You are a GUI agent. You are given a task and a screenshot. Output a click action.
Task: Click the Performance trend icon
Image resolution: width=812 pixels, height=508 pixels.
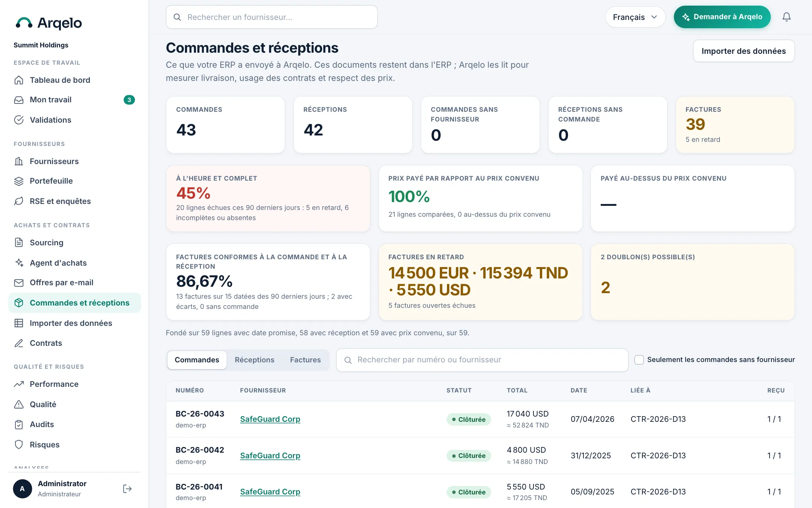19,384
